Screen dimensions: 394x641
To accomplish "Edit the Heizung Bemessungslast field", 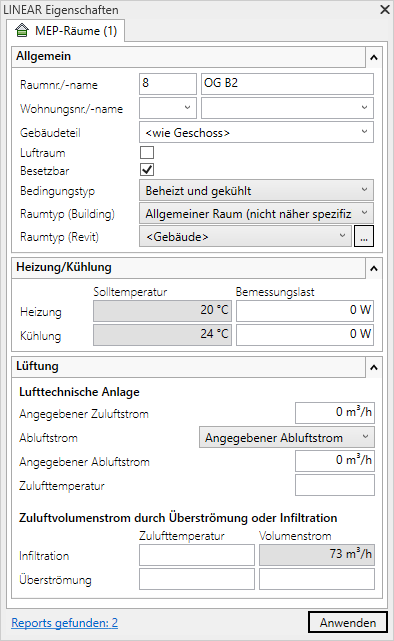I will tap(305, 311).
